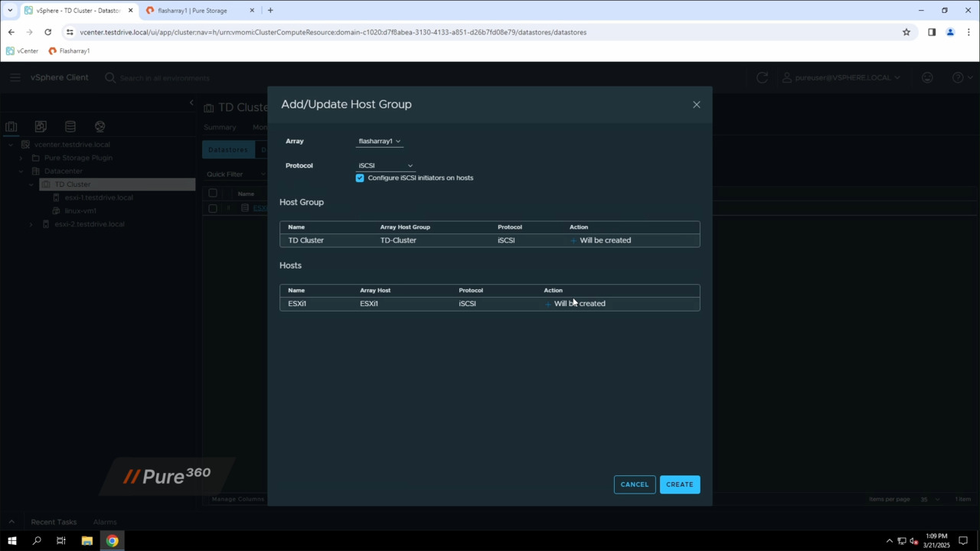Launch Chrome from the taskbar

click(112, 540)
